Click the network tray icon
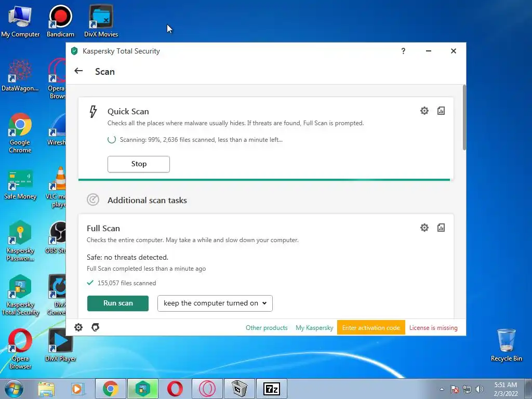 (467, 389)
